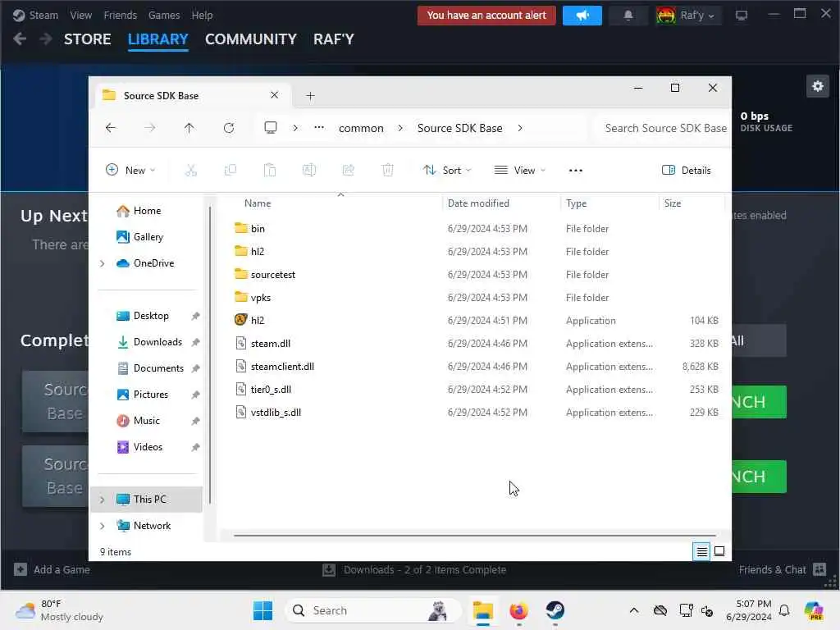Screen dimensions: 840x630
Task: Open Steam from the Windows taskbar
Action: (x=555, y=610)
